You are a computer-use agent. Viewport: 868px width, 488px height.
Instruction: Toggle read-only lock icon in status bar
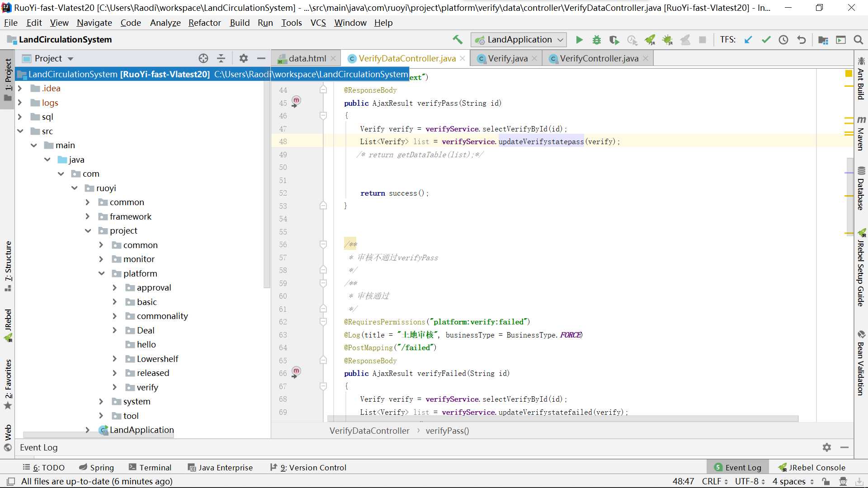pos(826,481)
